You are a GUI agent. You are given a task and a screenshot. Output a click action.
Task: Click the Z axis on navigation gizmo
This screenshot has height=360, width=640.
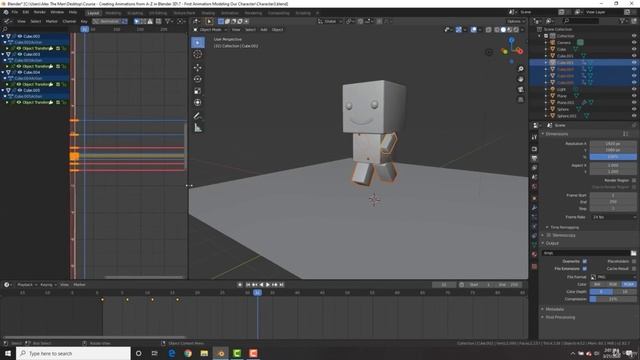click(x=511, y=40)
